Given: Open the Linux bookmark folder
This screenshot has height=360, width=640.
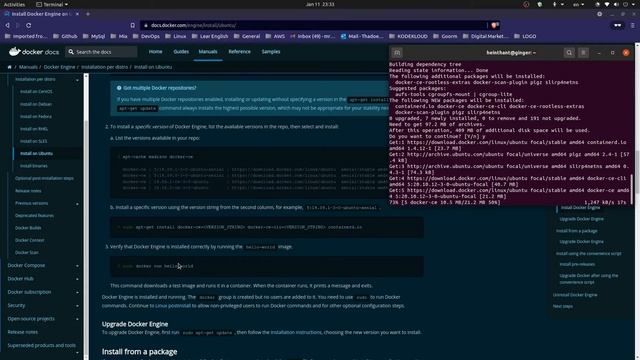Looking at the screenshot, I should pyautogui.click(x=176, y=36).
